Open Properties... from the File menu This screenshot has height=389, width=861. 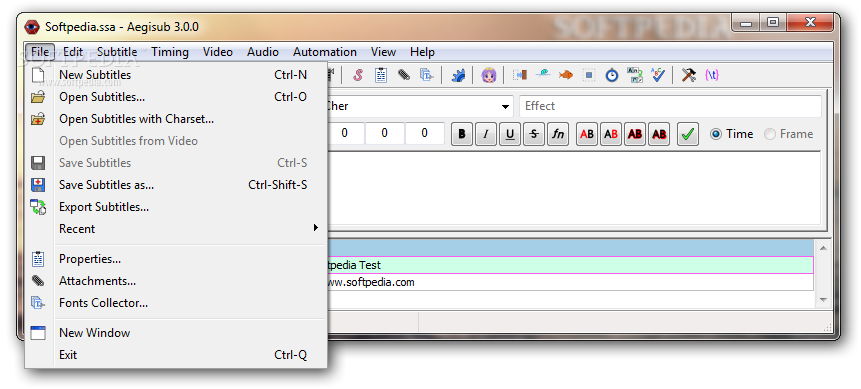176,259
